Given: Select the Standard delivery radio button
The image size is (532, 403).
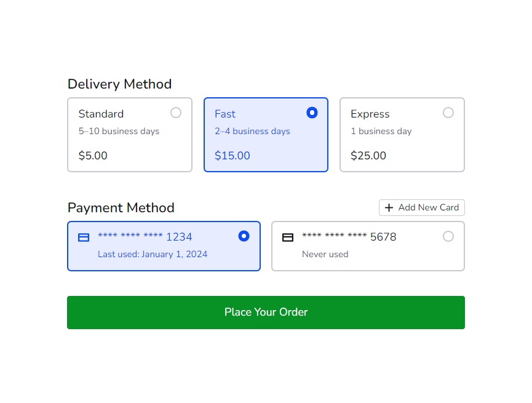Looking at the screenshot, I should pos(176,113).
